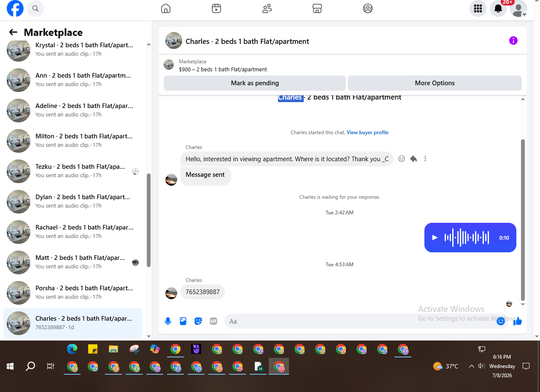Reply to Charles's hello message
Viewport: 540px width, 392px height.
click(x=413, y=159)
